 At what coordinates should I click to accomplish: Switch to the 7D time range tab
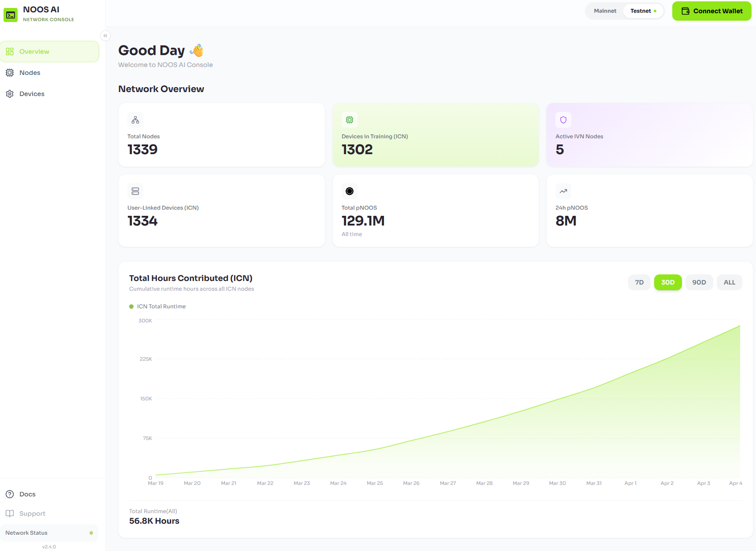click(x=639, y=282)
